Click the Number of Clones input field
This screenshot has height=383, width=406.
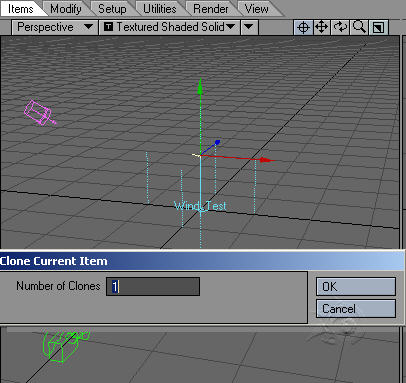click(x=153, y=287)
